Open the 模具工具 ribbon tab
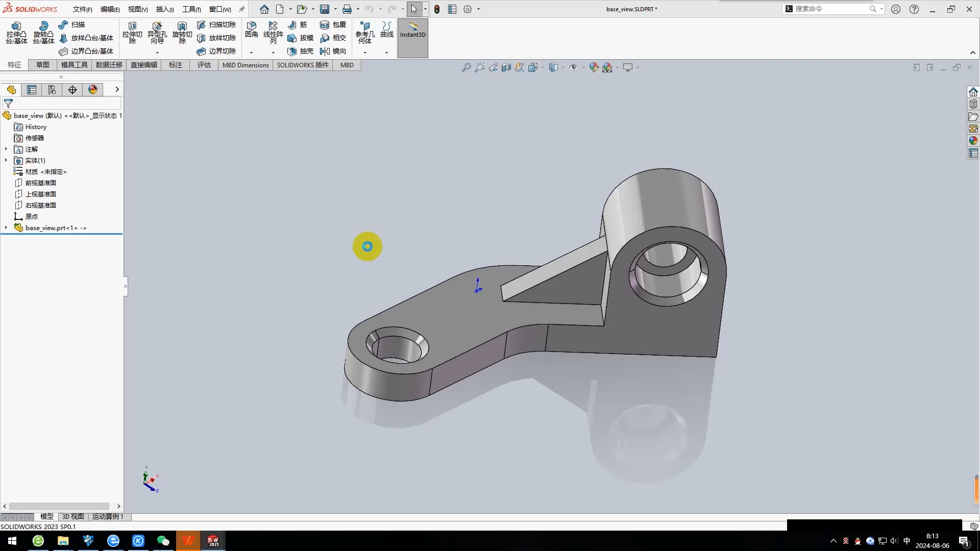The width and height of the screenshot is (980, 551). coord(73,65)
